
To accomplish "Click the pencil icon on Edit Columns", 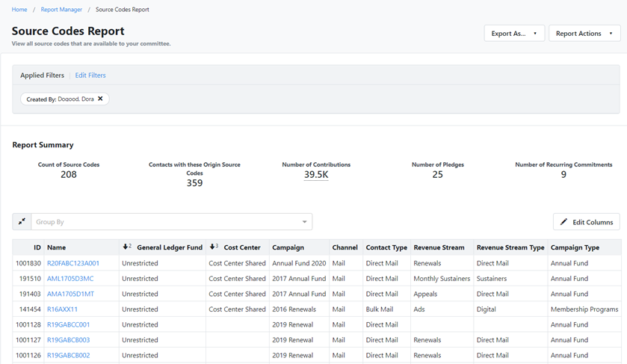I will pyautogui.click(x=564, y=222).
